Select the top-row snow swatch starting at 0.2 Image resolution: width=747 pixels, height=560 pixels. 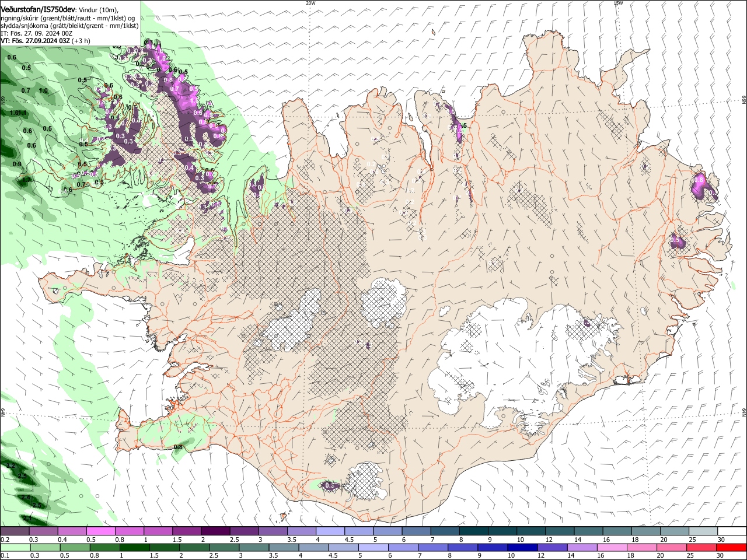pos(15,531)
